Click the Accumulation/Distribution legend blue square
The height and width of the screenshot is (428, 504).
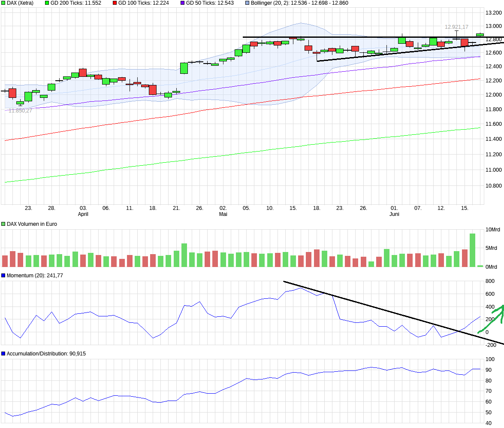pos(3,354)
